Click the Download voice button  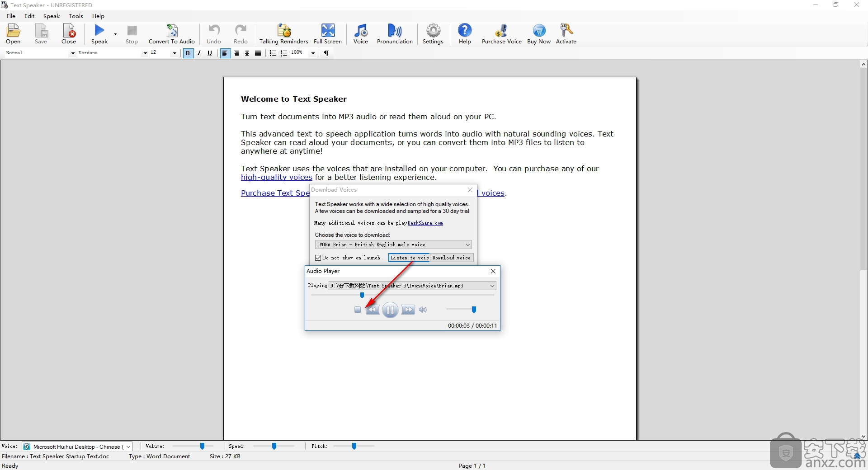(x=451, y=258)
